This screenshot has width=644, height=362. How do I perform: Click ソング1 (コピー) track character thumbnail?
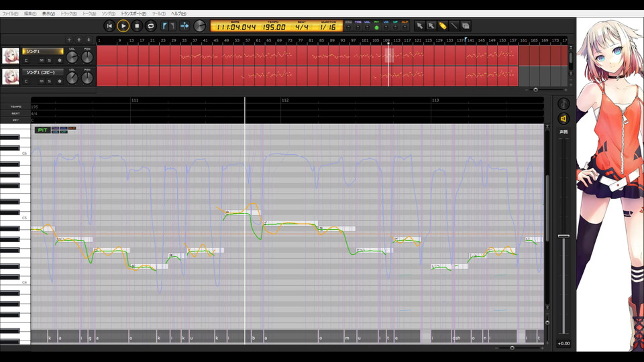[10, 76]
